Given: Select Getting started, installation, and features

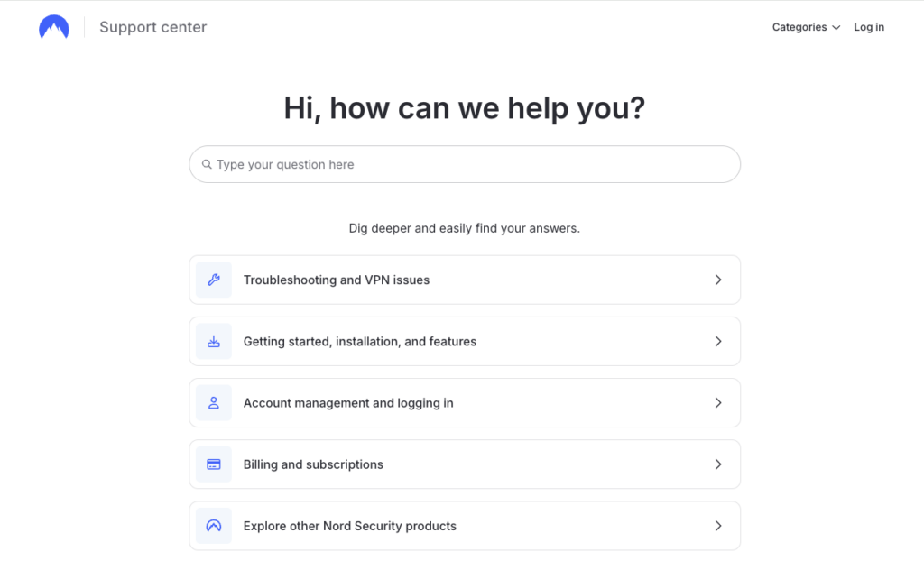Looking at the screenshot, I should click(x=360, y=342).
